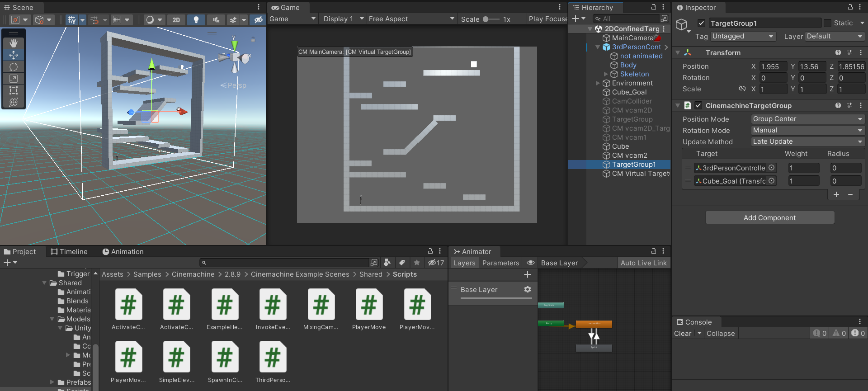Toggle Scene lighting bulb icon
868x391 pixels.
(196, 20)
